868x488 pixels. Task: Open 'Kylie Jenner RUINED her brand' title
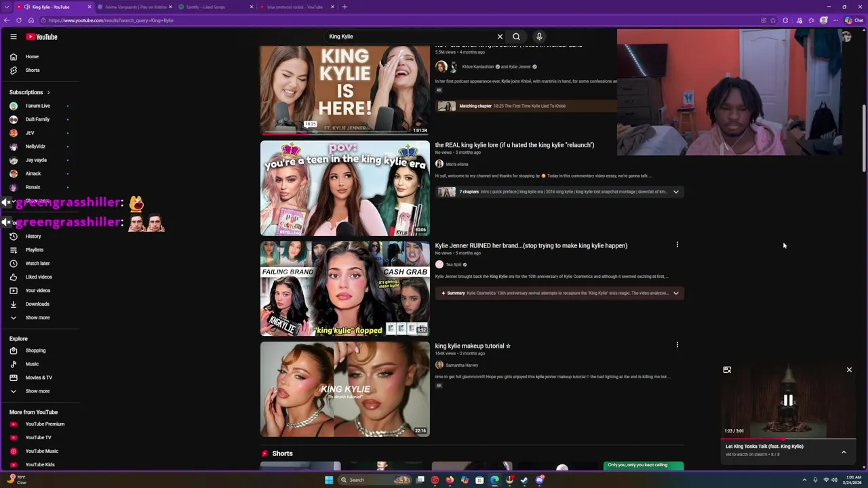click(x=531, y=245)
